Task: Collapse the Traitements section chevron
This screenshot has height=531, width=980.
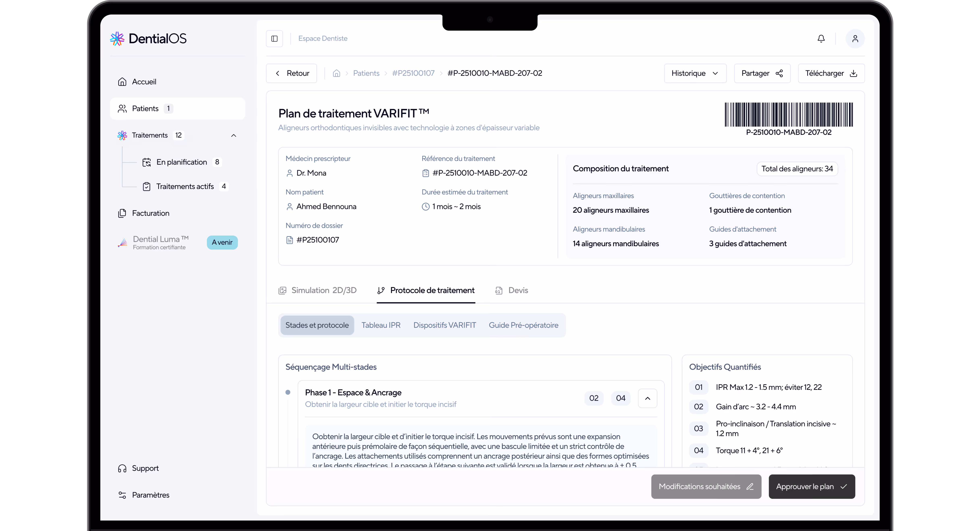Action: coord(234,135)
